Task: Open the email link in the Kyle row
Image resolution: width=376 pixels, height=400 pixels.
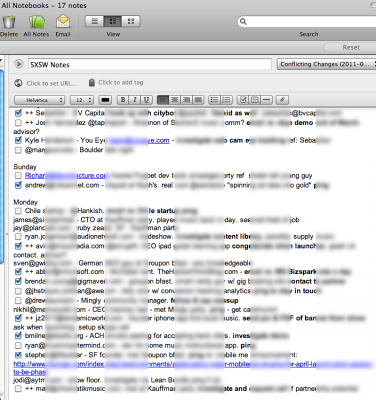Action: pos(139,141)
